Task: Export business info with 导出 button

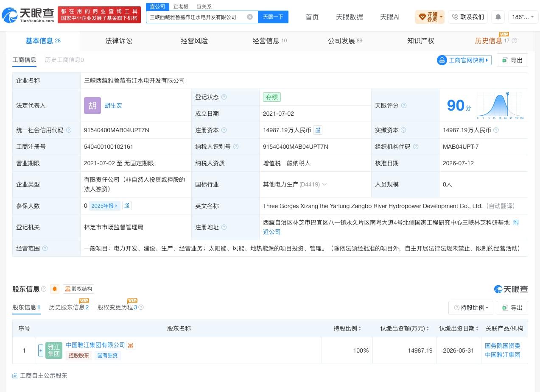Action: (x=512, y=60)
